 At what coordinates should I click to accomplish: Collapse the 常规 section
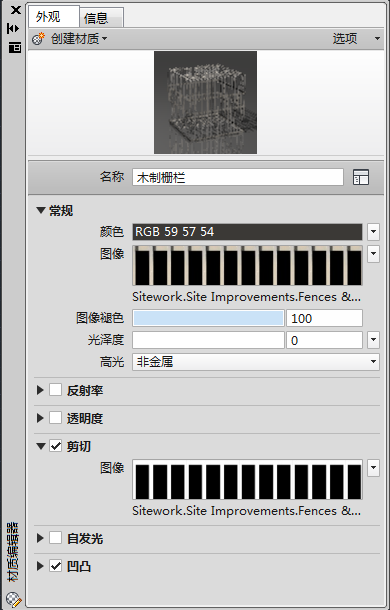coord(41,211)
